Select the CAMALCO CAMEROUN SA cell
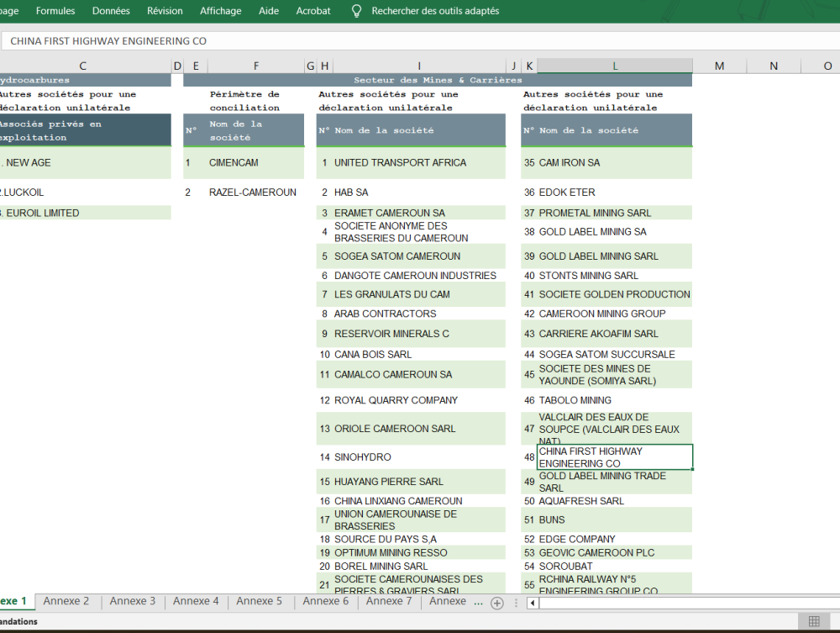Screen dimensions: 840x633 (x=419, y=375)
